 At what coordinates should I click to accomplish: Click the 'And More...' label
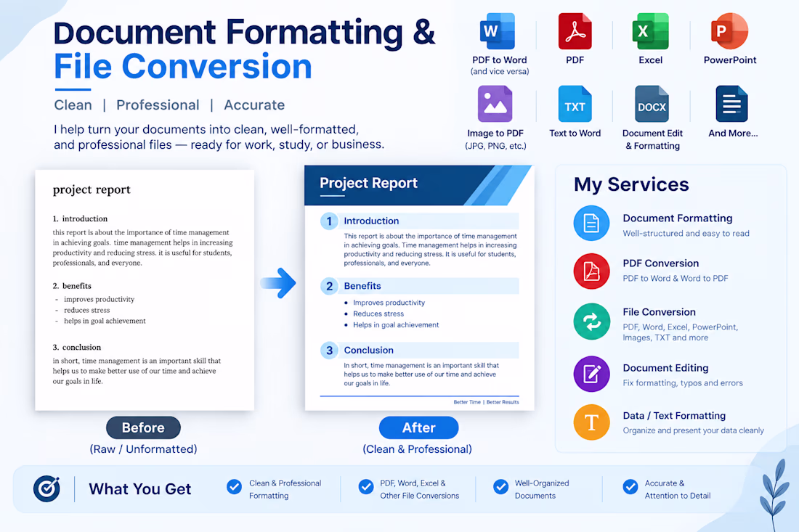pos(733,134)
